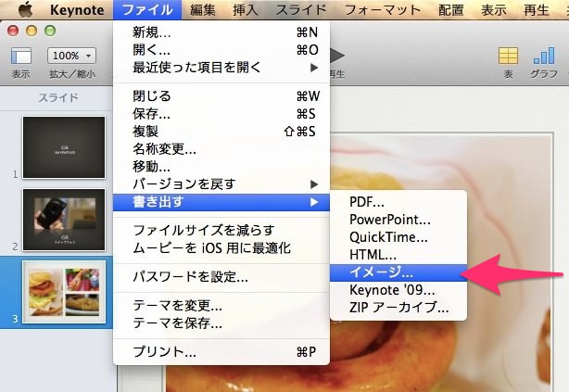Choose 複製 menu item
The width and height of the screenshot is (569, 392).
[221, 132]
